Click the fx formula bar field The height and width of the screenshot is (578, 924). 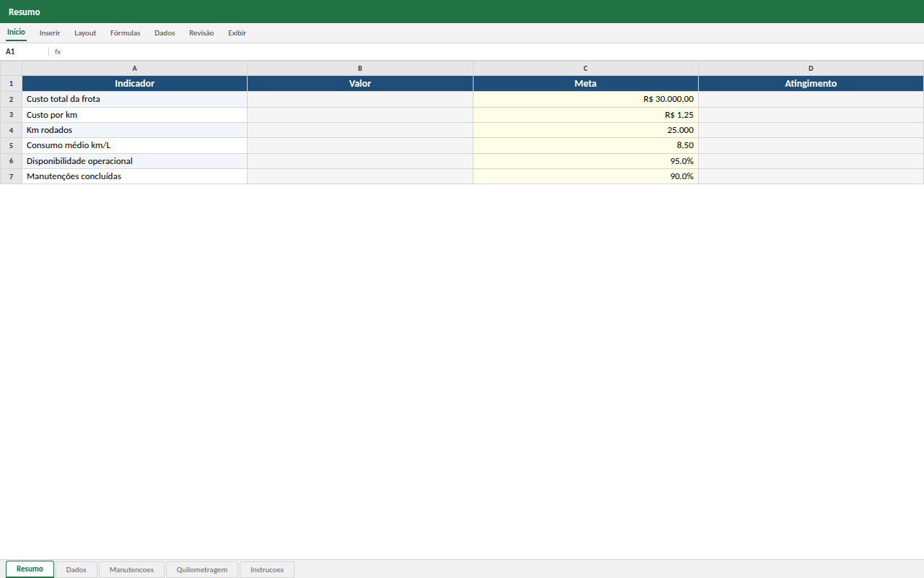click(x=491, y=52)
